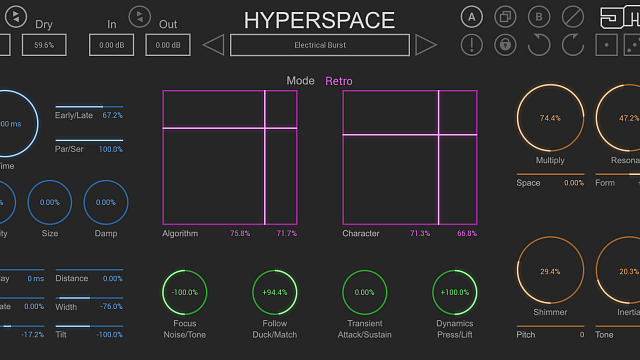The height and width of the screenshot is (360, 640).
Task: Click the Early/Late 67.2% value
Action: (112, 116)
